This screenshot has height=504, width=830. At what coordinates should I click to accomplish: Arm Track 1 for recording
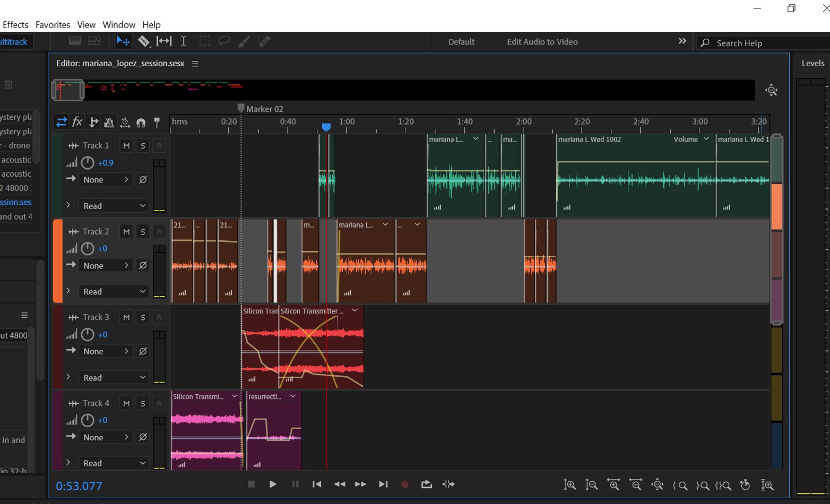click(x=159, y=145)
